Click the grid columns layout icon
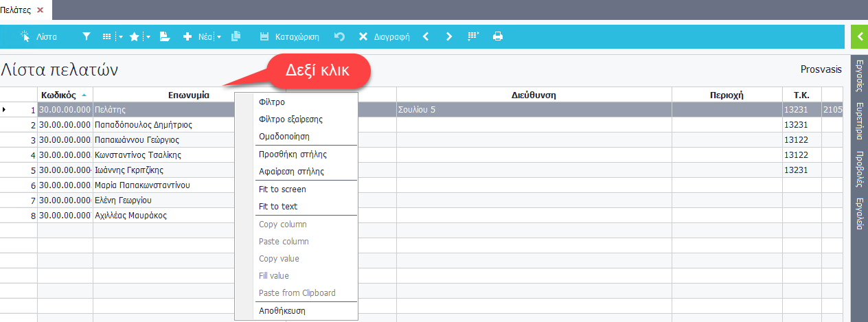The height and width of the screenshot is (322, 868). pos(107,36)
